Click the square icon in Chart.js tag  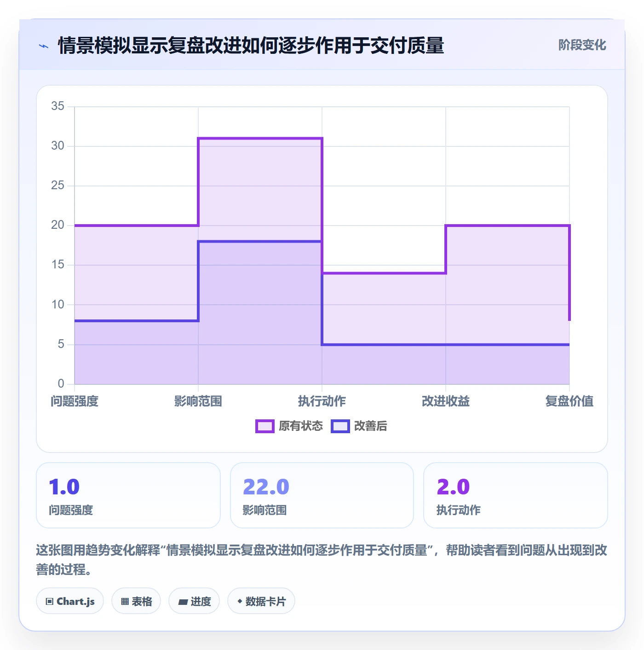[x=50, y=602]
